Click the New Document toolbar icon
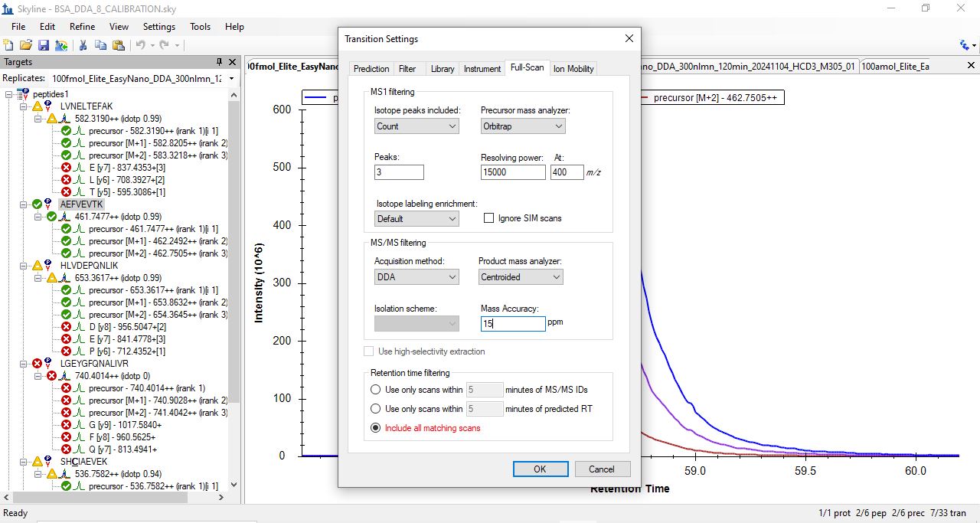The height and width of the screenshot is (523, 980). pos(8,45)
